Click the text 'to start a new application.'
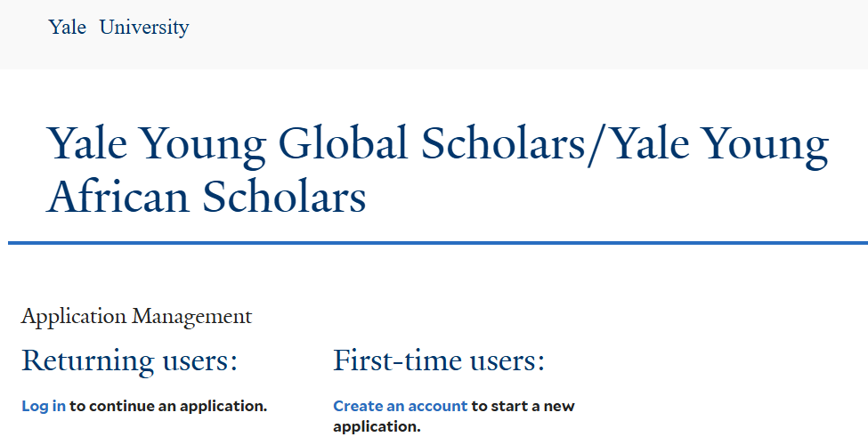This screenshot has width=868, height=445. click(523, 407)
